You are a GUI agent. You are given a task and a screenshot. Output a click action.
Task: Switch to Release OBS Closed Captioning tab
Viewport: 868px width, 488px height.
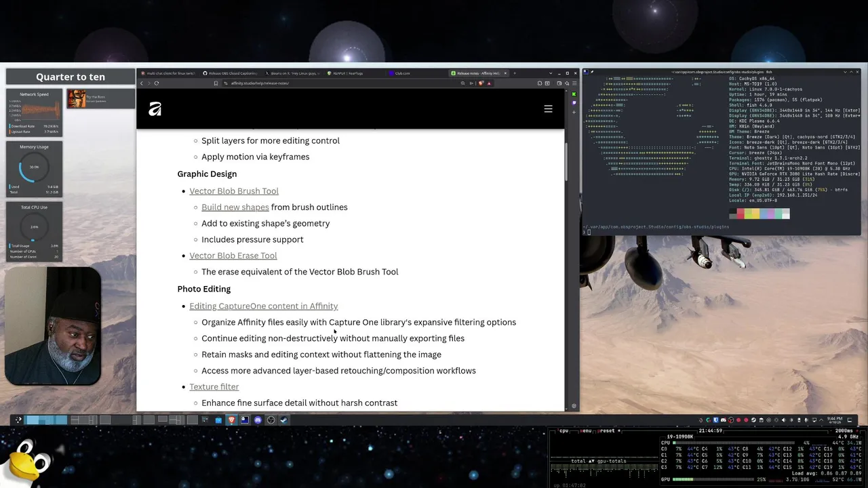[x=230, y=73]
